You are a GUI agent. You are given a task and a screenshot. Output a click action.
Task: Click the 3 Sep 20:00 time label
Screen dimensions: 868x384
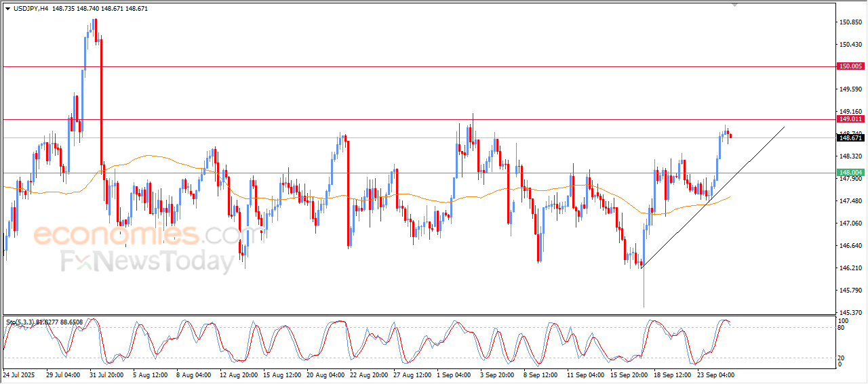(497, 375)
